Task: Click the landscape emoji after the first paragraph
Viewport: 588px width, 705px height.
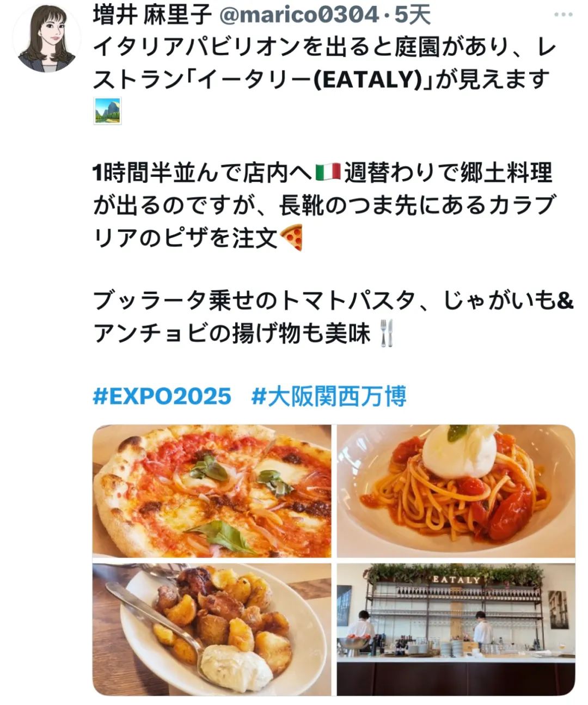Action: pyautogui.click(x=107, y=111)
